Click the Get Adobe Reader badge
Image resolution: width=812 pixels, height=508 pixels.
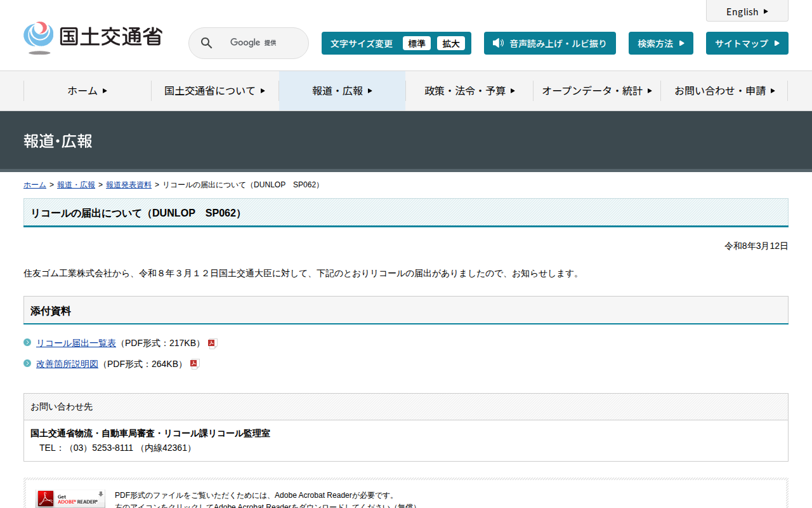coord(70,499)
